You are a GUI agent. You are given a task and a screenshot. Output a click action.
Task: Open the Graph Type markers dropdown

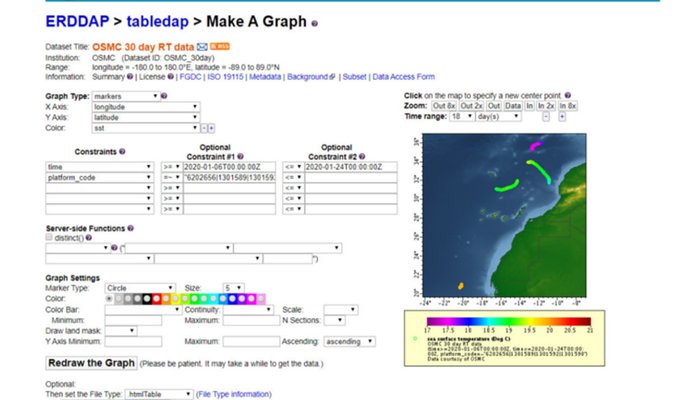[x=127, y=96]
